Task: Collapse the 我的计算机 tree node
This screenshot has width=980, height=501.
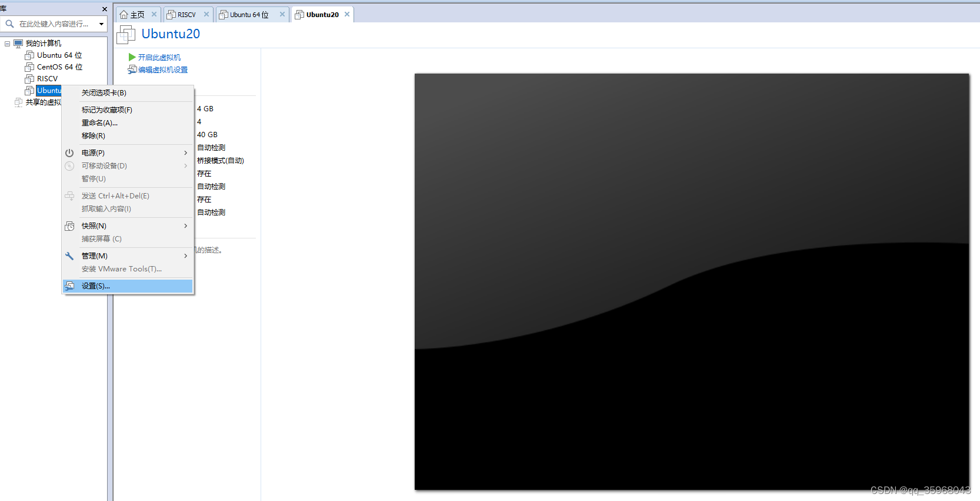Action: click(x=7, y=44)
